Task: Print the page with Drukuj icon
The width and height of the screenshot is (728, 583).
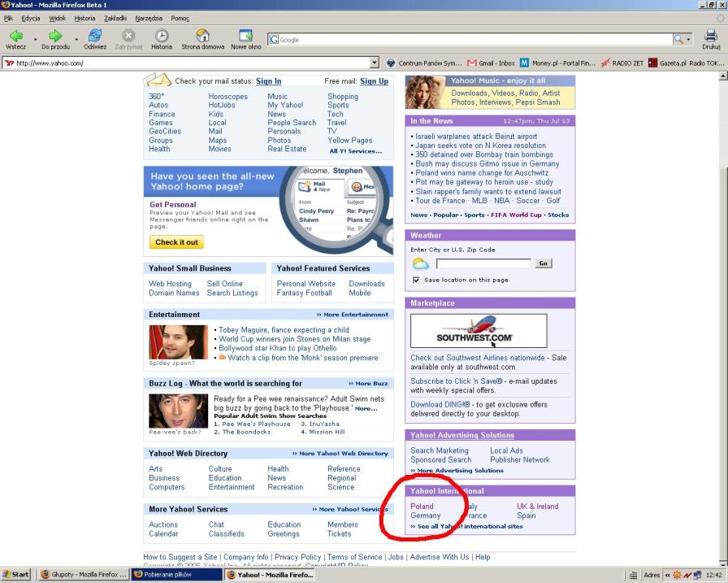Action: coord(710,36)
